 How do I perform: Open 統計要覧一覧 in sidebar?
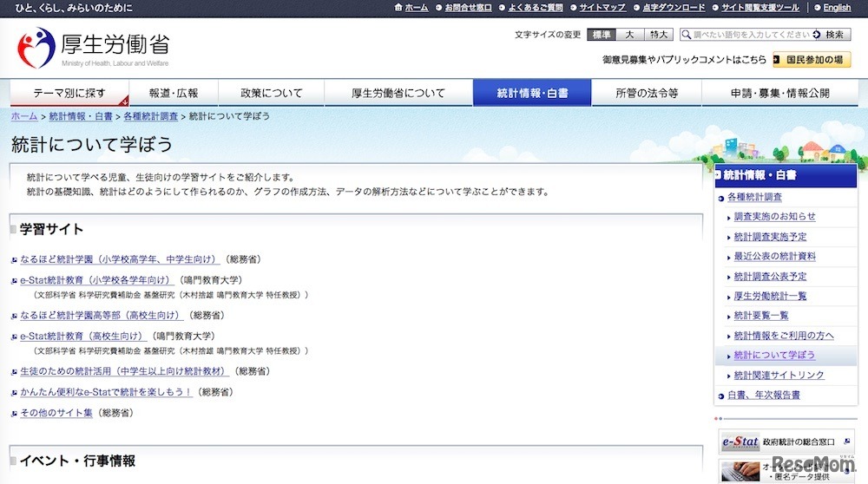click(761, 315)
